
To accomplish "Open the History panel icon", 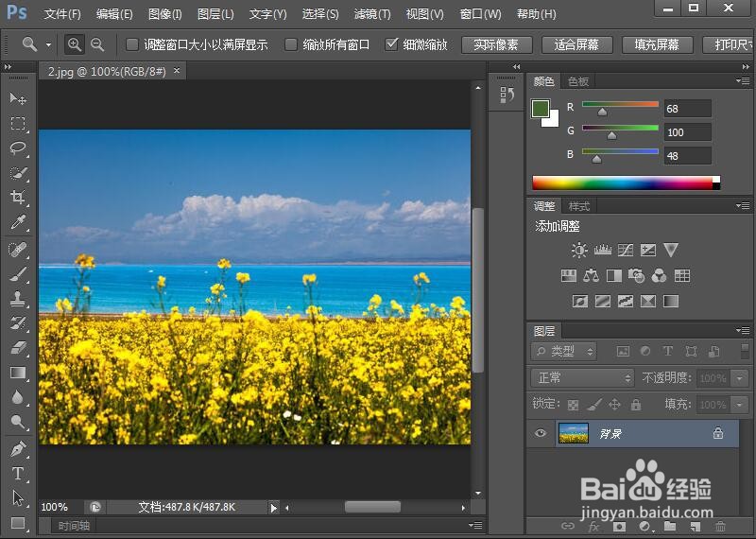I will pos(507,96).
